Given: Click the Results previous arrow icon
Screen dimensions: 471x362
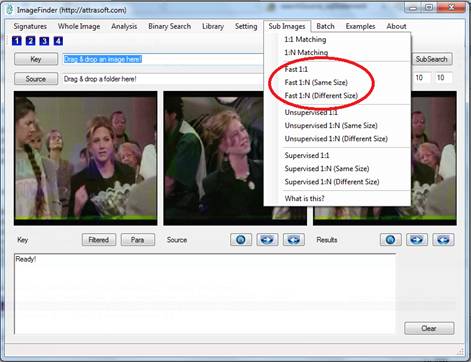Looking at the screenshot, I should pyautogui.click(x=443, y=240).
